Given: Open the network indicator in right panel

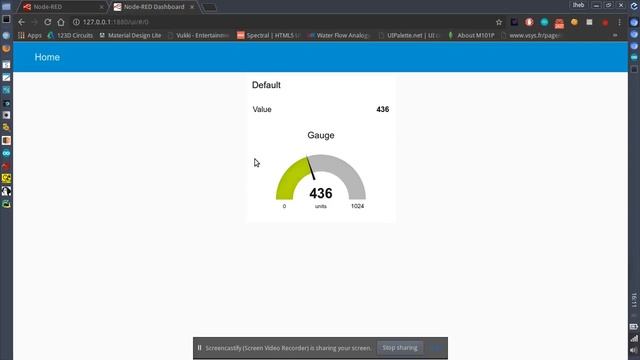Looking at the screenshot, I should pos(634,338).
